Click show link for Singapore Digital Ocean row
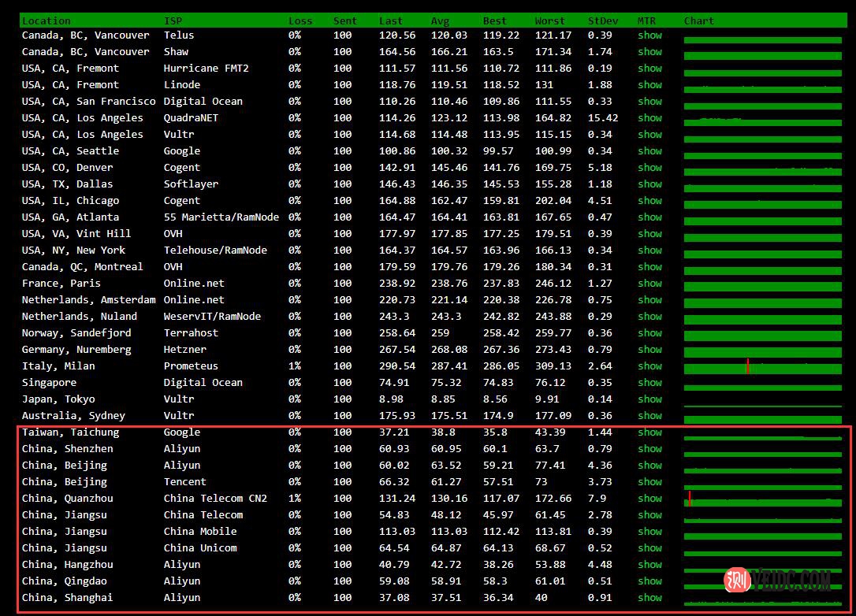 (649, 383)
